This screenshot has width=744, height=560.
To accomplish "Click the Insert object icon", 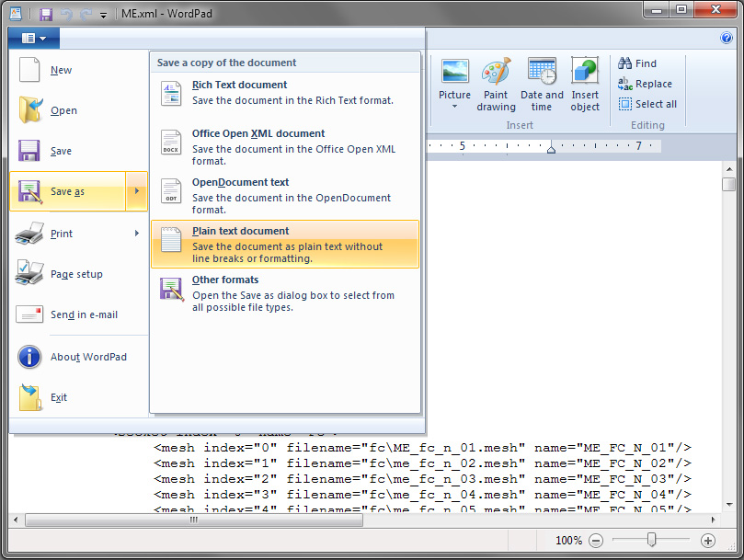I will tap(585, 72).
